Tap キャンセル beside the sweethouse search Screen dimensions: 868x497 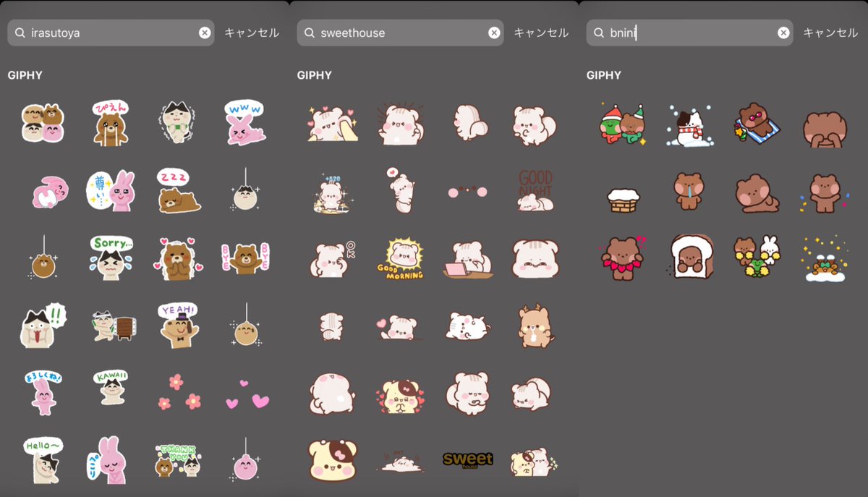coord(541,33)
